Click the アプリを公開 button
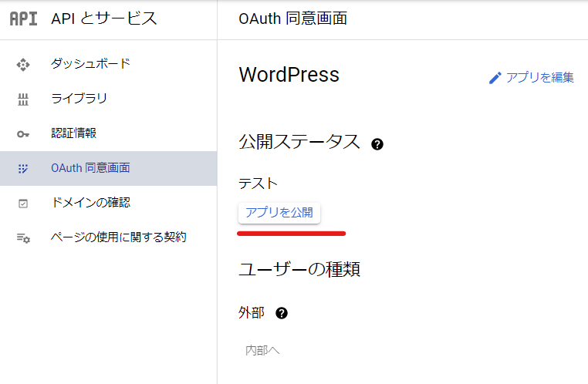This screenshot has height=384, width=588. click(x=279, y=213)
